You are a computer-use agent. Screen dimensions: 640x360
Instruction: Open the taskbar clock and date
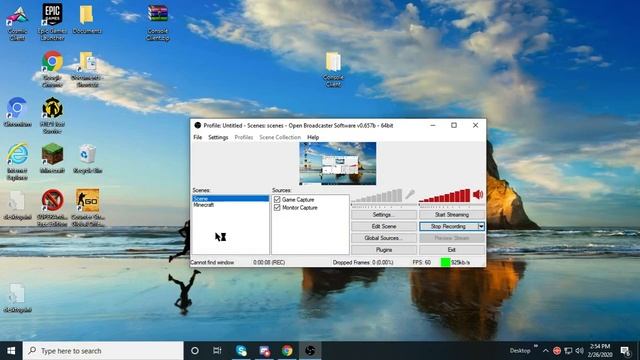coord(601,351)
